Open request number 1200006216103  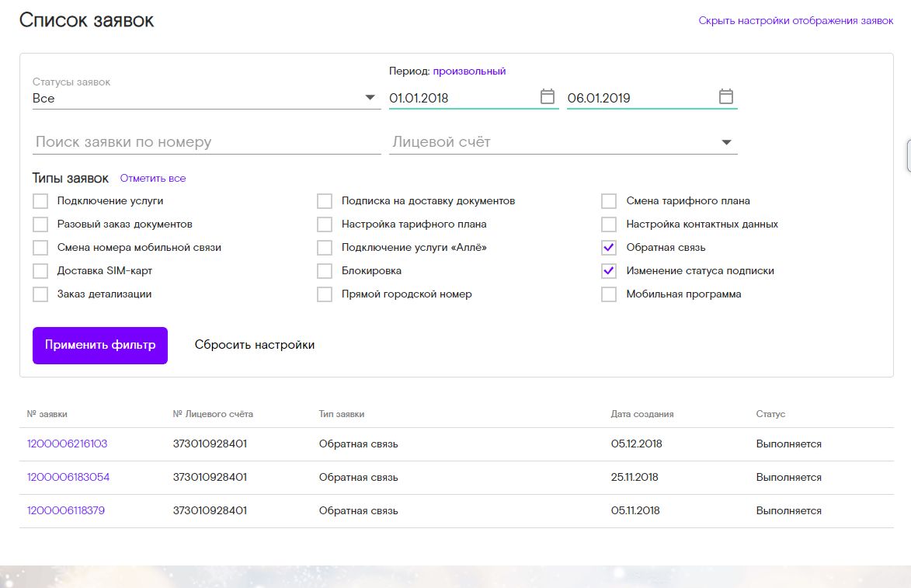[68, 444]
